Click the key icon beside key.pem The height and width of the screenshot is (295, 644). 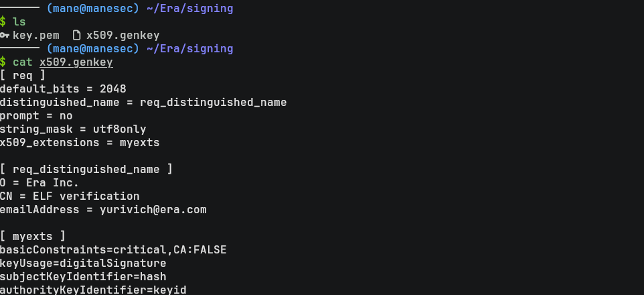tap(5, 35)
